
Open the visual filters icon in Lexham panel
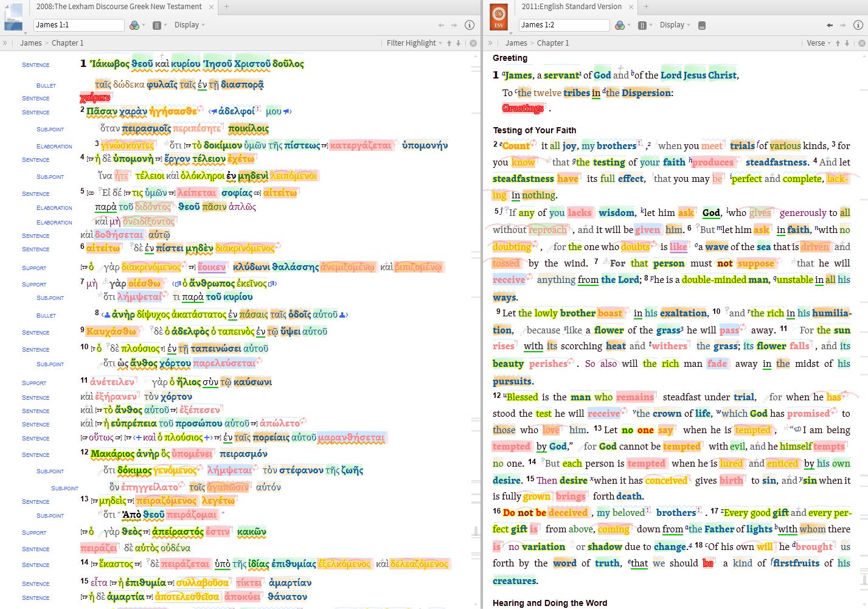pyautogui.click(x=134, y=25)
